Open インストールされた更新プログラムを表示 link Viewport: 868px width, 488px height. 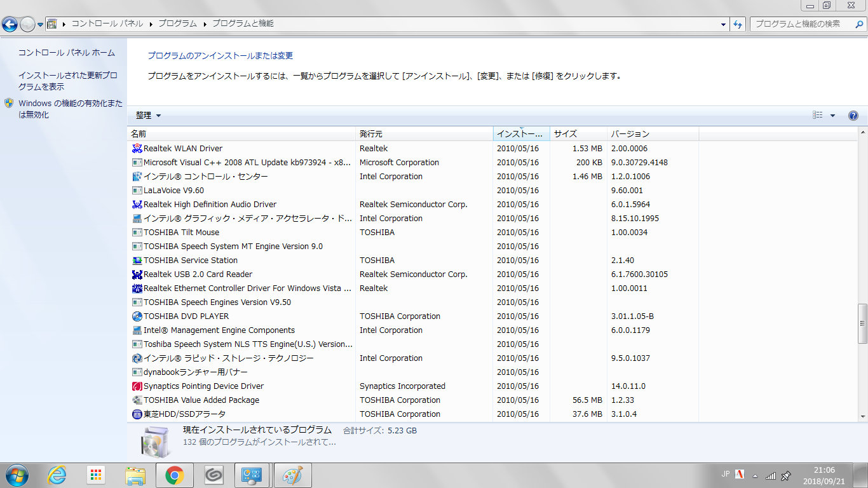[x=68, y=81]
